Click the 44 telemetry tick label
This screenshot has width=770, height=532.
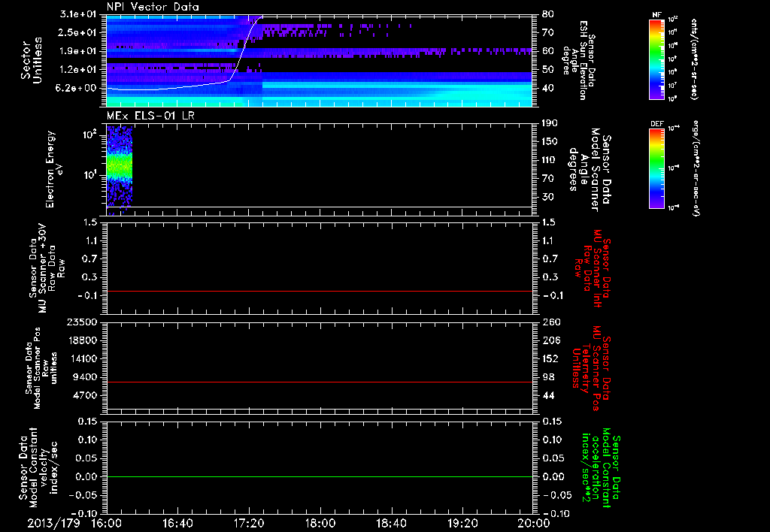[548, 395]
